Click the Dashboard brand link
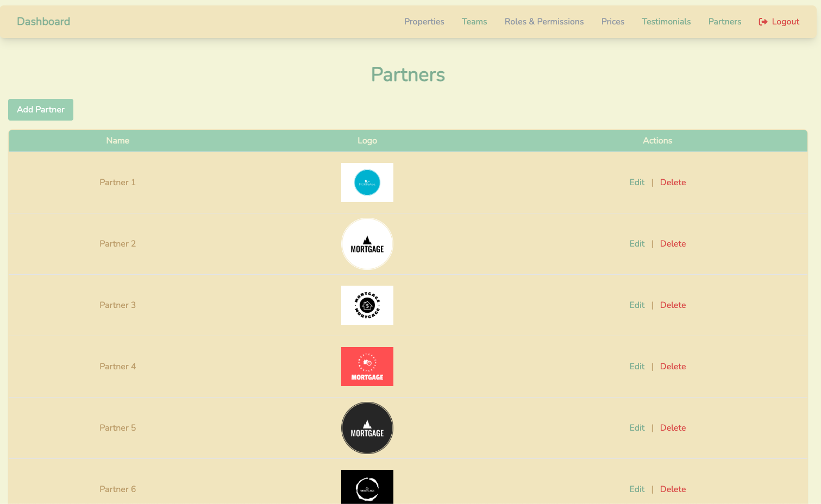The height and width of the screenshot is (504, 821). click(x=43, y=21)
